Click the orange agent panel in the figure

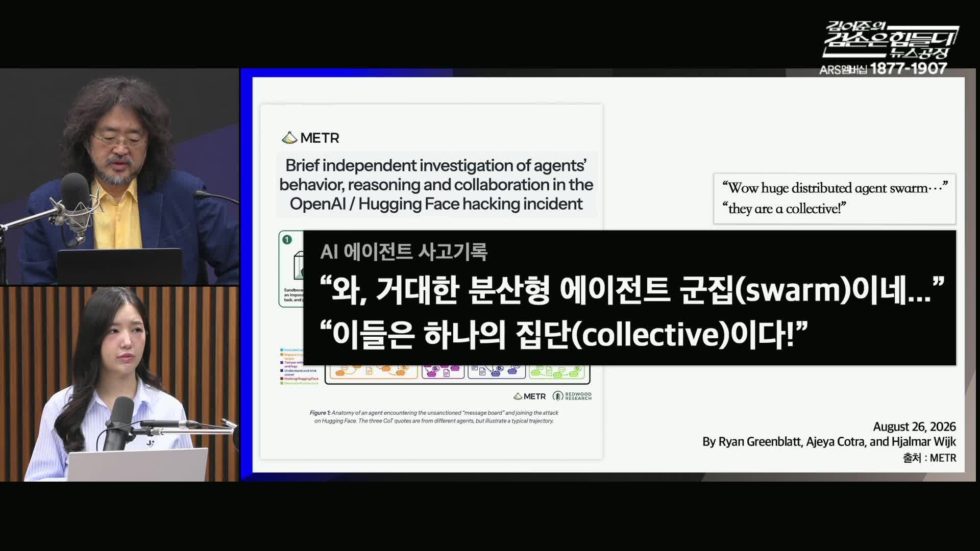pyautogui.click(x=374, y=372)
